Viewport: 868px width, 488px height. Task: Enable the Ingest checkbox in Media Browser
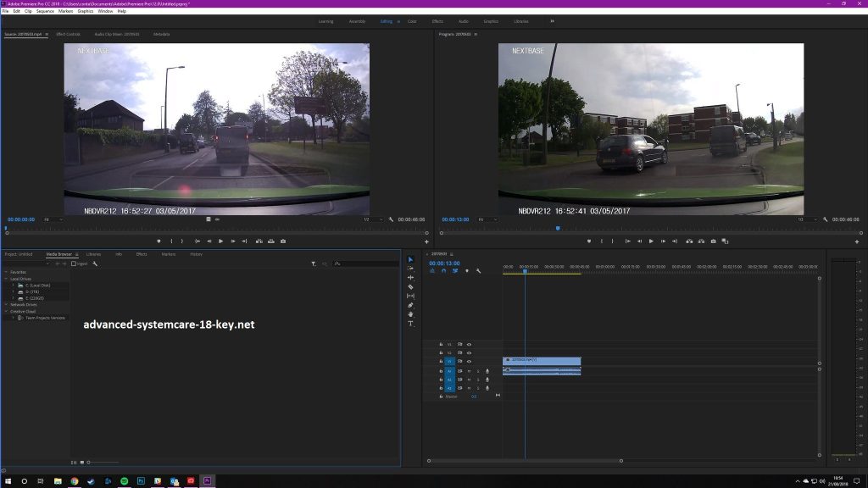74,263
